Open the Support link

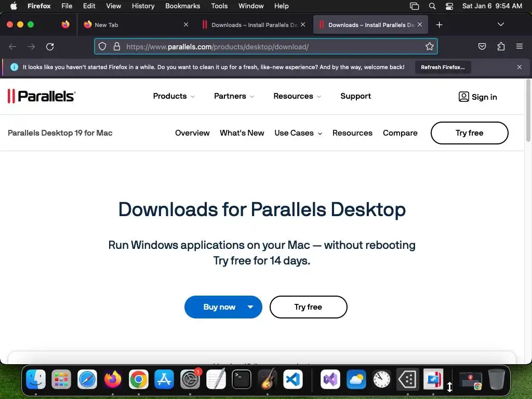coord(355,96)
